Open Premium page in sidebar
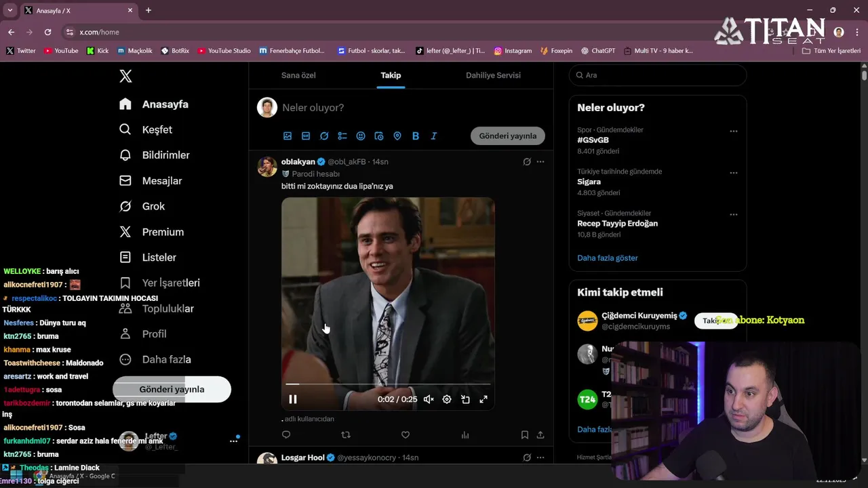 pyautogui.click(x=151, y=232)
